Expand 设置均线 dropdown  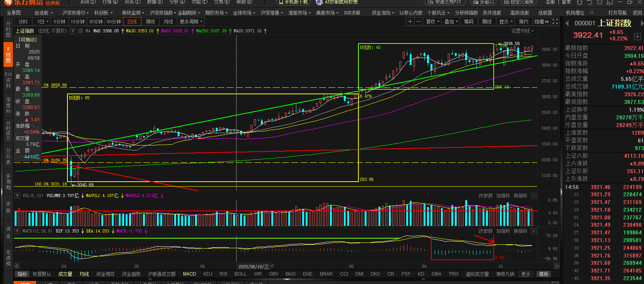click(523, 31)
